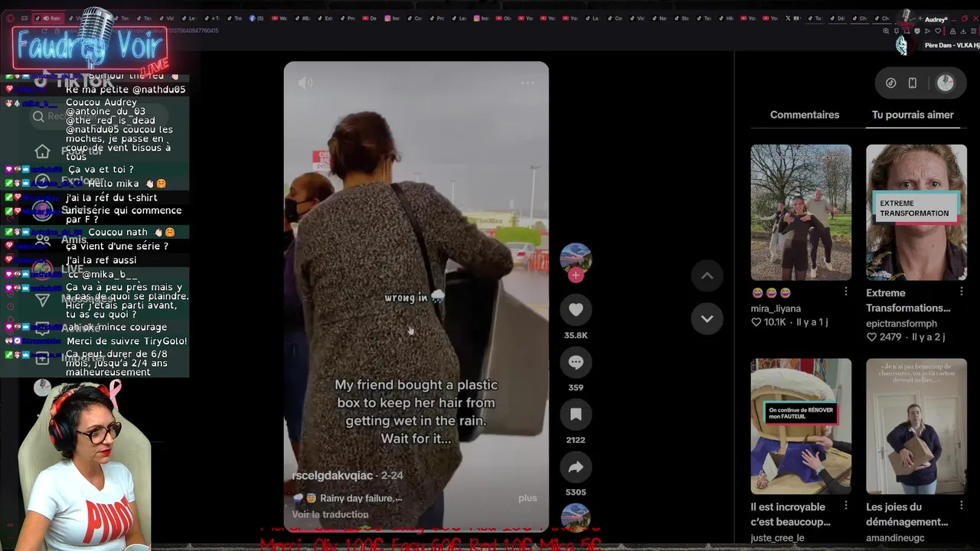Open options menu for Les joies du déménagement
Viewport: 980px width, 551px height.
[x=962, y=505]
